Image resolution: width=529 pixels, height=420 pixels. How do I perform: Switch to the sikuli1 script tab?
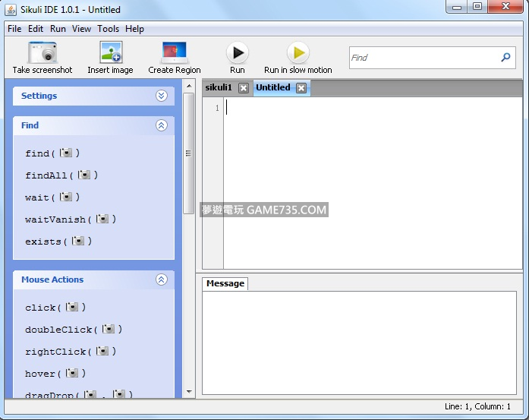coord(219,87)
